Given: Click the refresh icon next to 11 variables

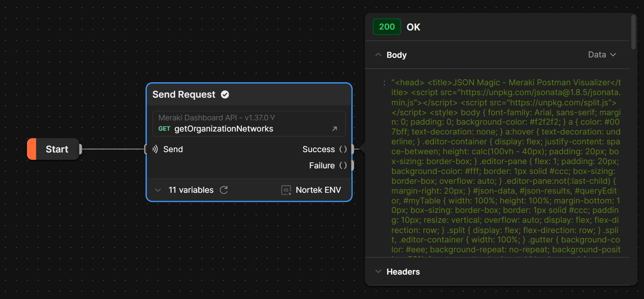Looking at the screenshot, I should (224, 190).
